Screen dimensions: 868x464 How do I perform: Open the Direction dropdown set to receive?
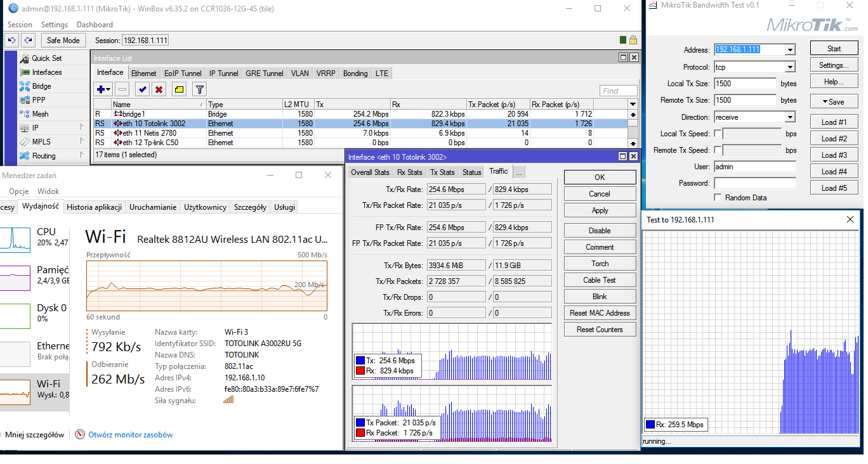click(790, 117)
